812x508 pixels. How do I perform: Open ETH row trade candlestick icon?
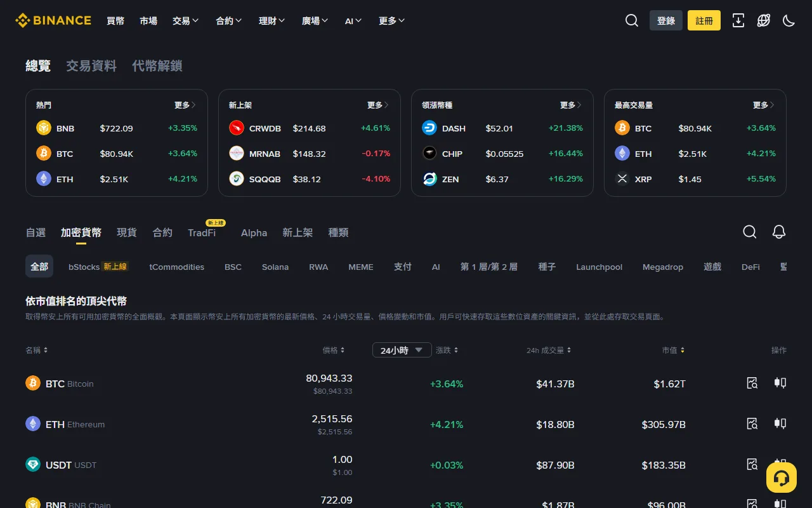[780, 424]
